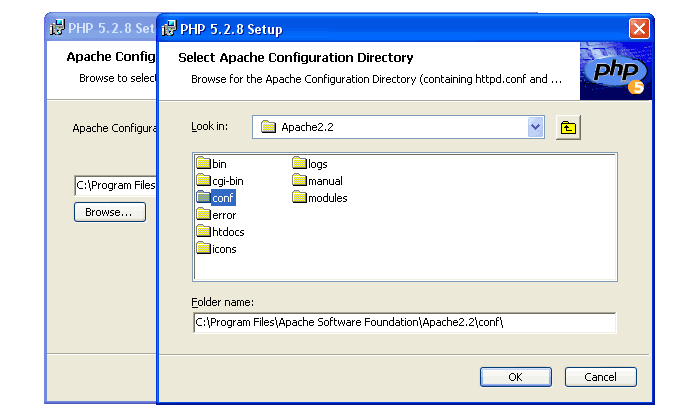This screenshot has width=700, height=417.
Task: Select the icons folder icon
Action: 203,249
